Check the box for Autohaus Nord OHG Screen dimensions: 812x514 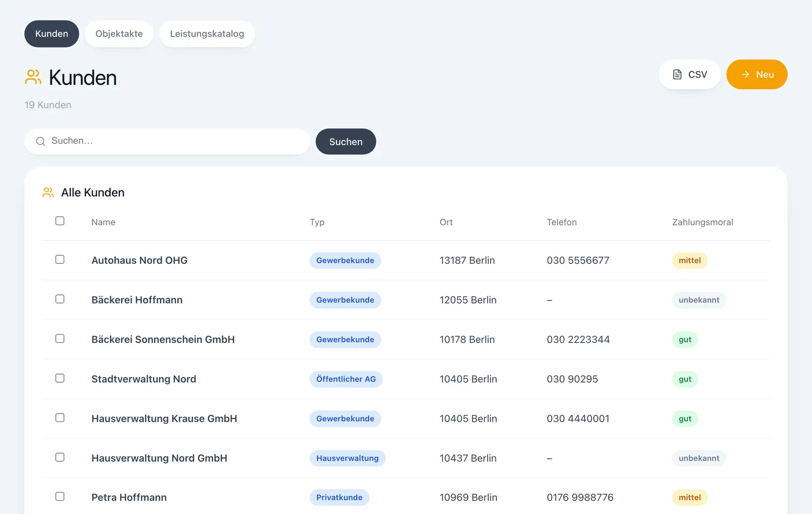pos(60,259)
